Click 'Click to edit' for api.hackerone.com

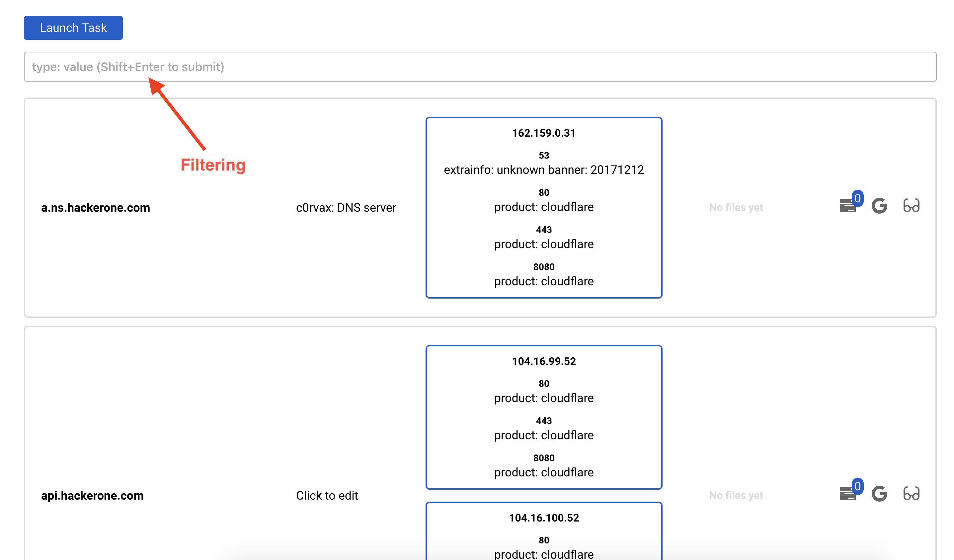(x=327, y=495)
